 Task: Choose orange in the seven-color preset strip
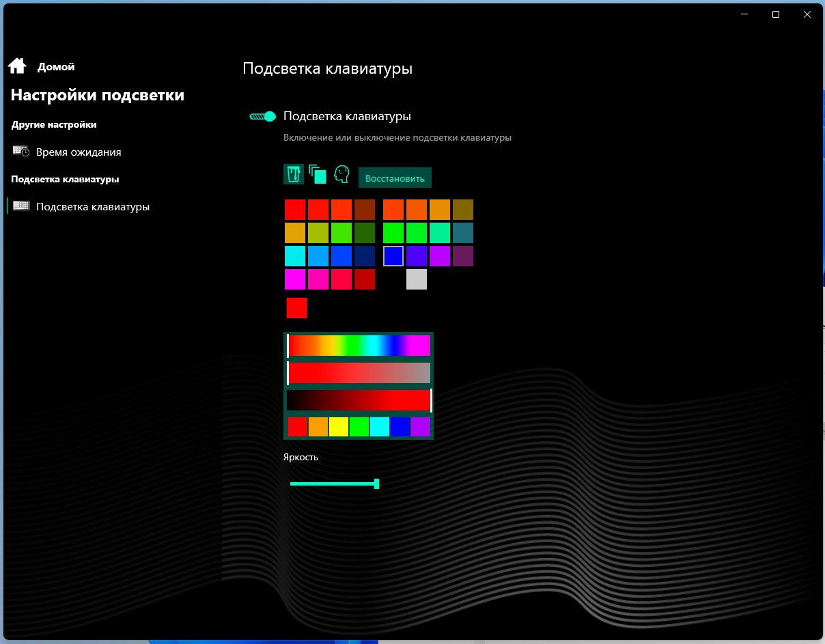tap(318, 428)
